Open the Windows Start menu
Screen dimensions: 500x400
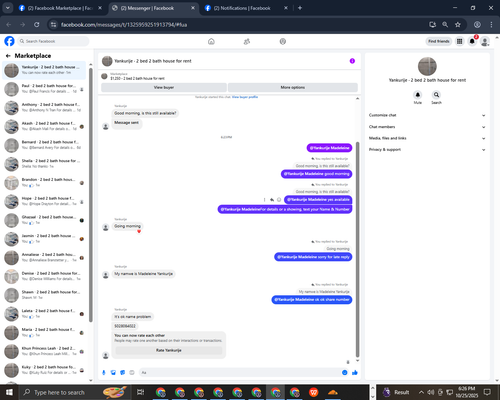9,392
